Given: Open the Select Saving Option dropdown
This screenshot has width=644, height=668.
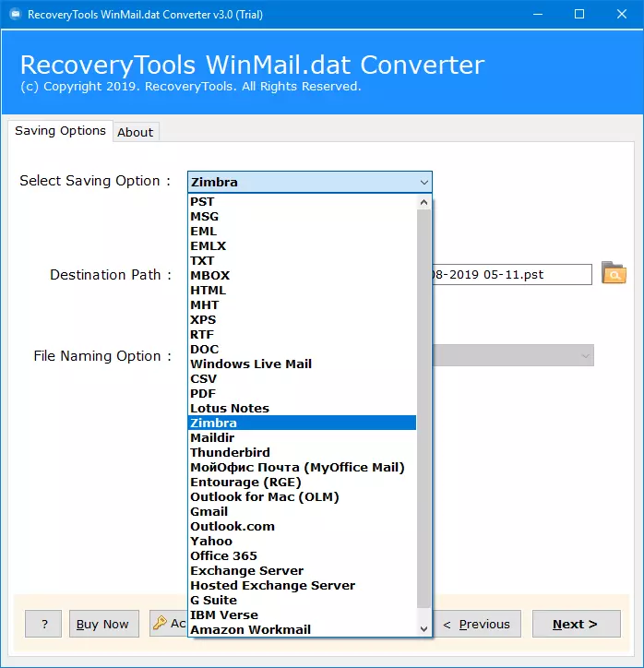Looking at the screenshot, I should point(309,182).
